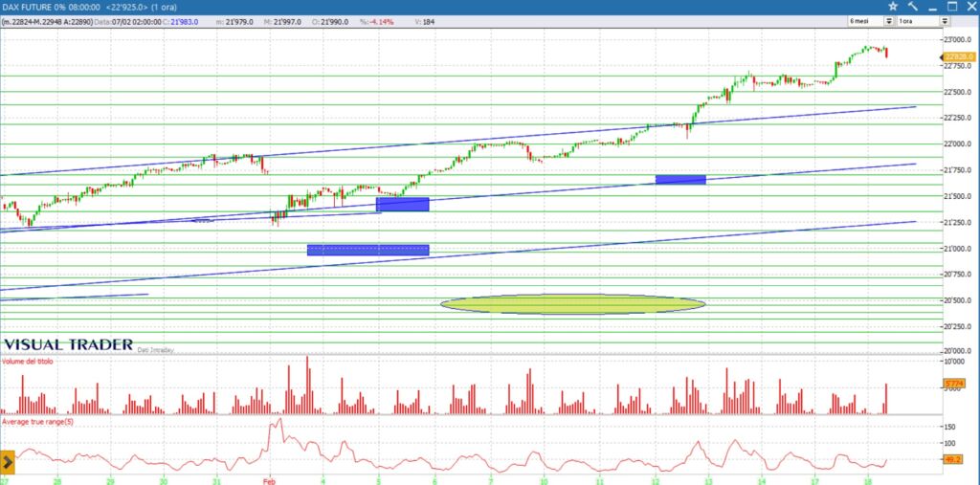Click the 'Dati Intraday' caption text
Viewport: 980px width, 485px height.
[156, 351]
